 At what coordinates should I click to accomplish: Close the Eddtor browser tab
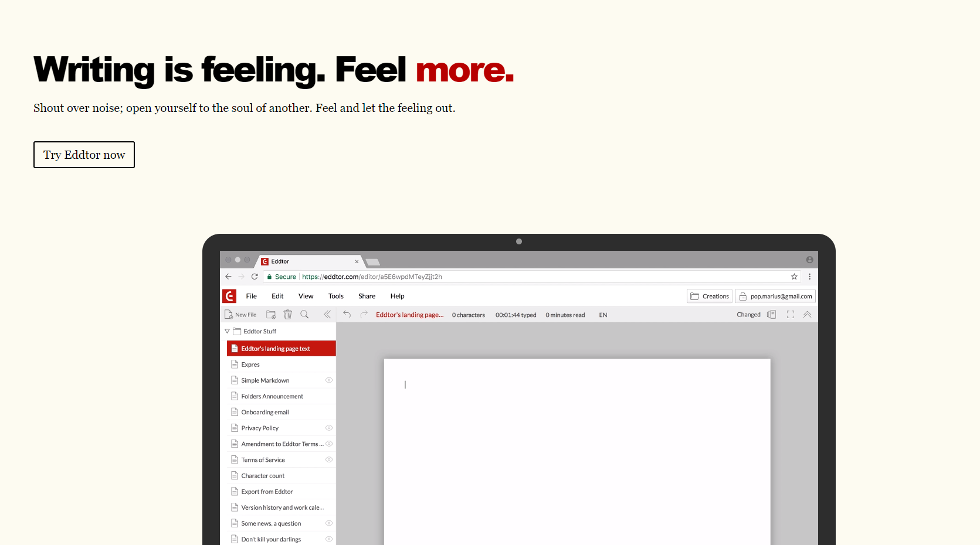coord(357,261)
